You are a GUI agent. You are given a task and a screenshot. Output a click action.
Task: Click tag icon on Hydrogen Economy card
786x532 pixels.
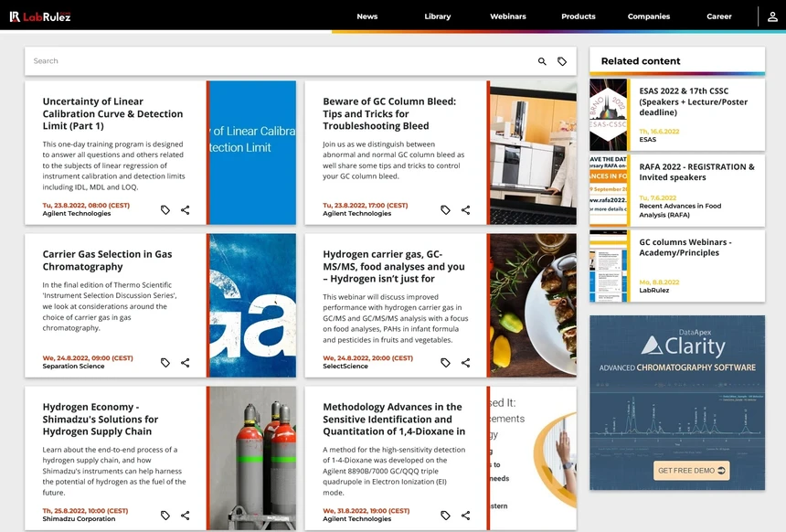[x=165, y=515]
